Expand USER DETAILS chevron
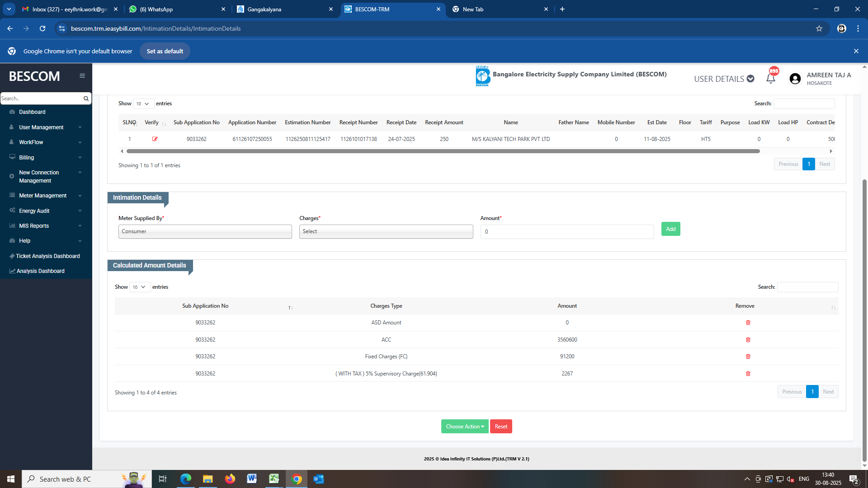The image size is (868, 488). tap(750, 79)
